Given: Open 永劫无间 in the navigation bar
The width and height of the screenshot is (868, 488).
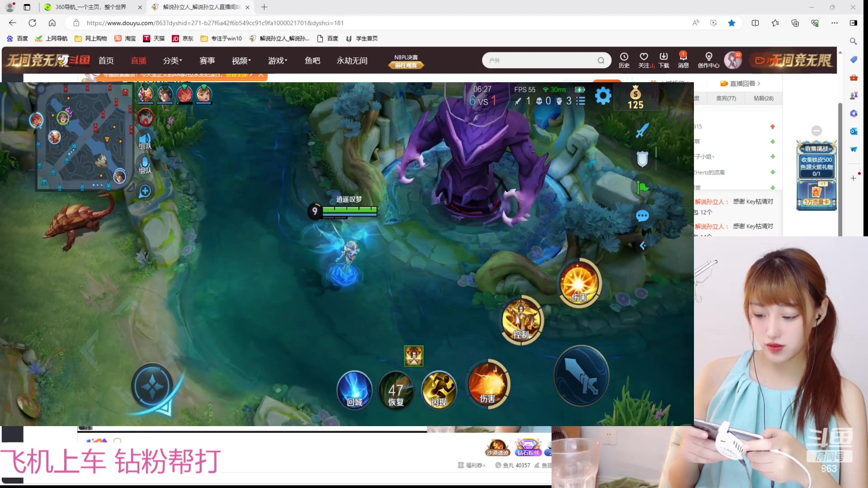Looking at the screenshot, I should 352,61.
